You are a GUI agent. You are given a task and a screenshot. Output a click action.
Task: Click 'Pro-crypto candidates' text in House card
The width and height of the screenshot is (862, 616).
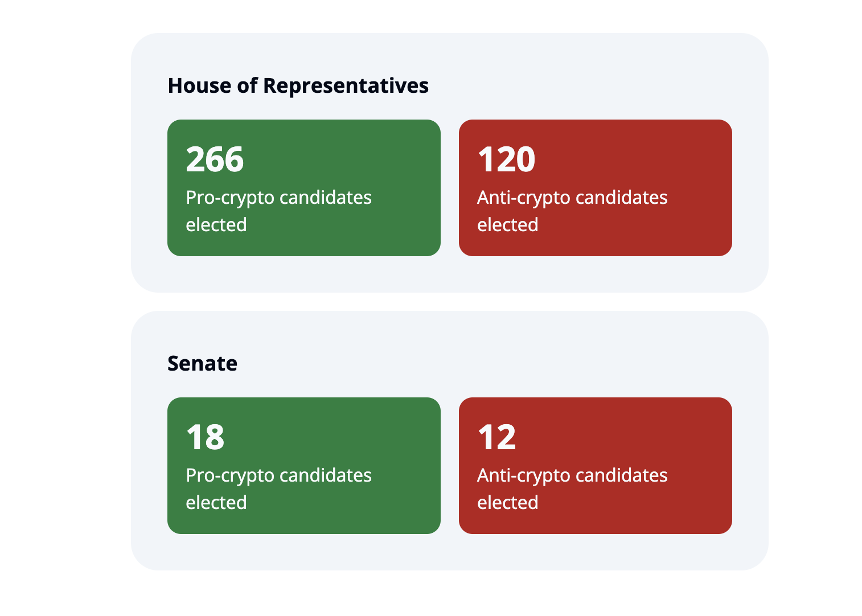(278, 198)
